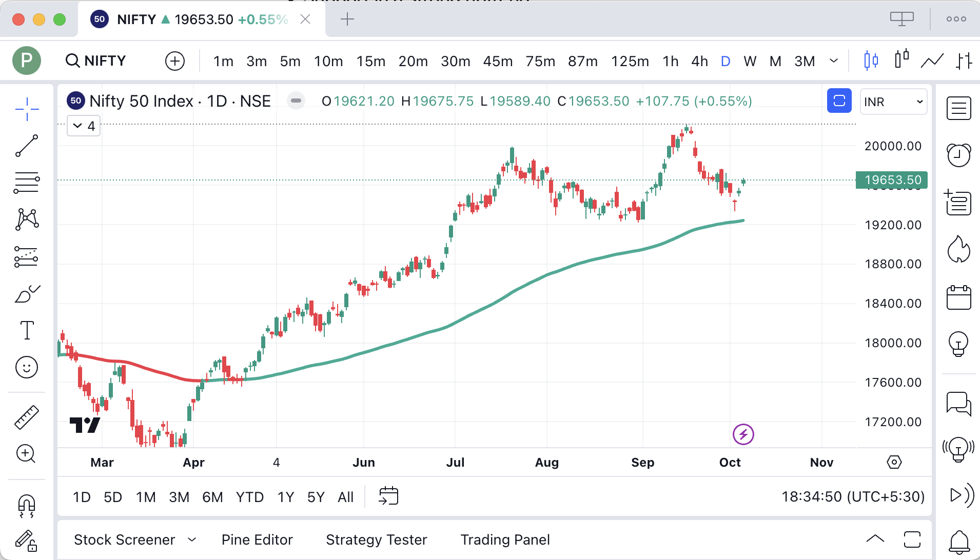Maximize the bottom panel
The image size is (980, 560).
pyautogui.click(x=912, y=539)
